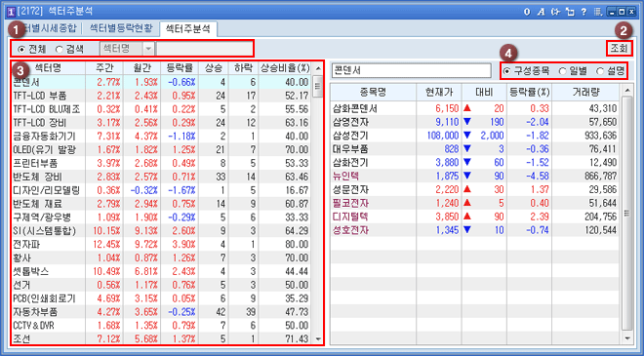Select the TFT-LCD 부품 sector row

tap(161, 96)
